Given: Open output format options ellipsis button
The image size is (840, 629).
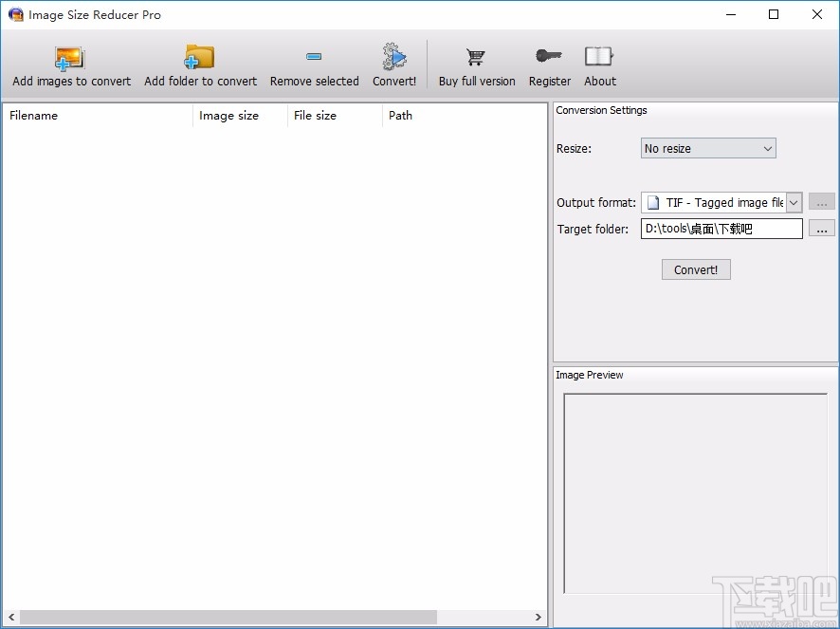Looking at the screenshot, I should click(822, 202).
